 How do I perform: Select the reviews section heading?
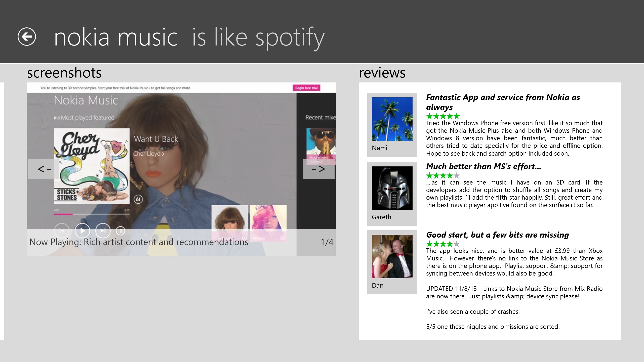click(382, 73)
